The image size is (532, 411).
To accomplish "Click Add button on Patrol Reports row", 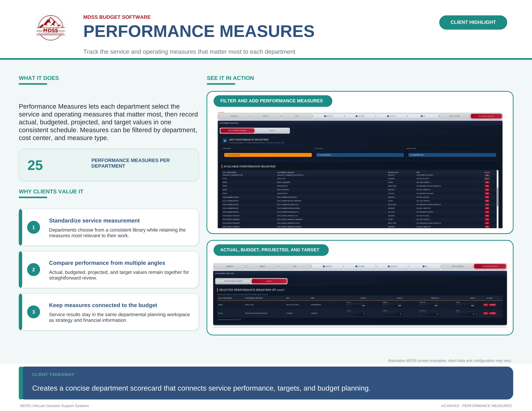I will pos(487,186).
